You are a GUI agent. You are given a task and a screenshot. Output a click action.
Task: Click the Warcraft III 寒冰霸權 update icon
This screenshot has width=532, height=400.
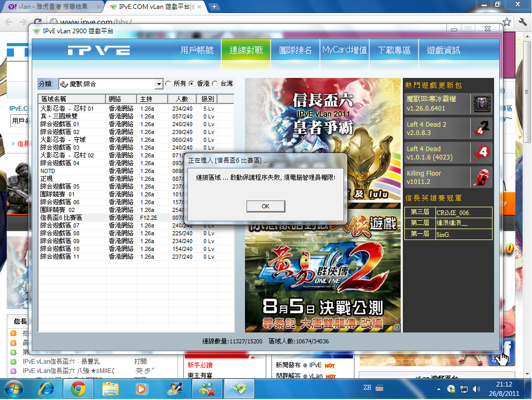[x=482, y=103]
